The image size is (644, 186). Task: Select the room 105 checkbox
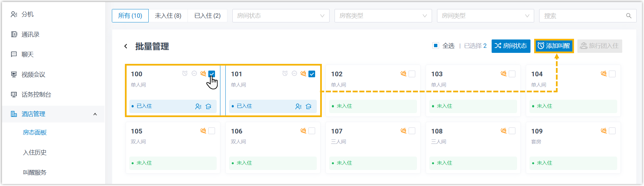(x=212, y=131)
